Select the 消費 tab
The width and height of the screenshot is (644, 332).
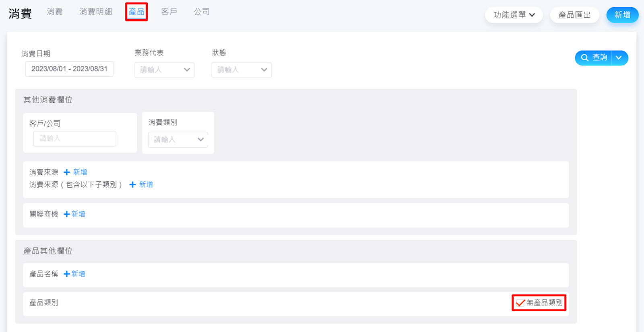point(55,12)
